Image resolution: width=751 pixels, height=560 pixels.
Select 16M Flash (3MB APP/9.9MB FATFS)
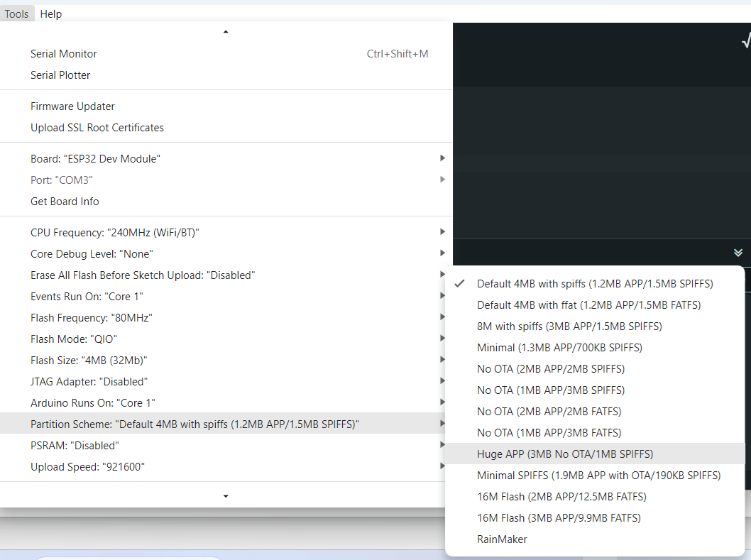coord(595,518)
